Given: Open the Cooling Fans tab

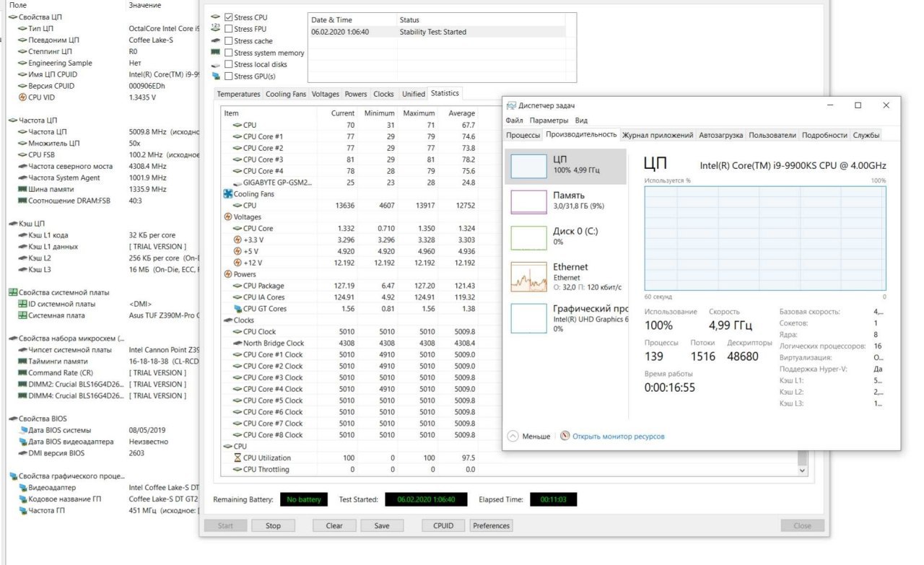Looking at the screenshot, I should [x=286, y=94].
